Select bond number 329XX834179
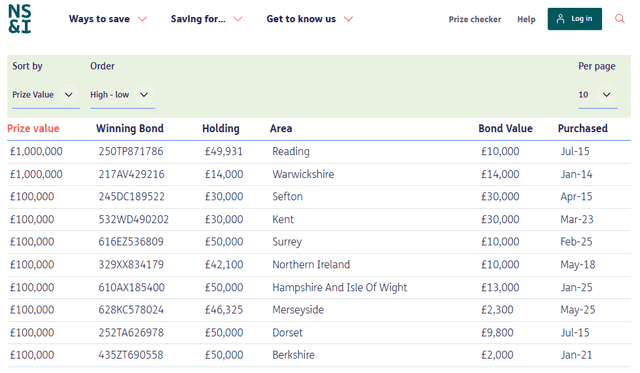 [x=131, y=265]
